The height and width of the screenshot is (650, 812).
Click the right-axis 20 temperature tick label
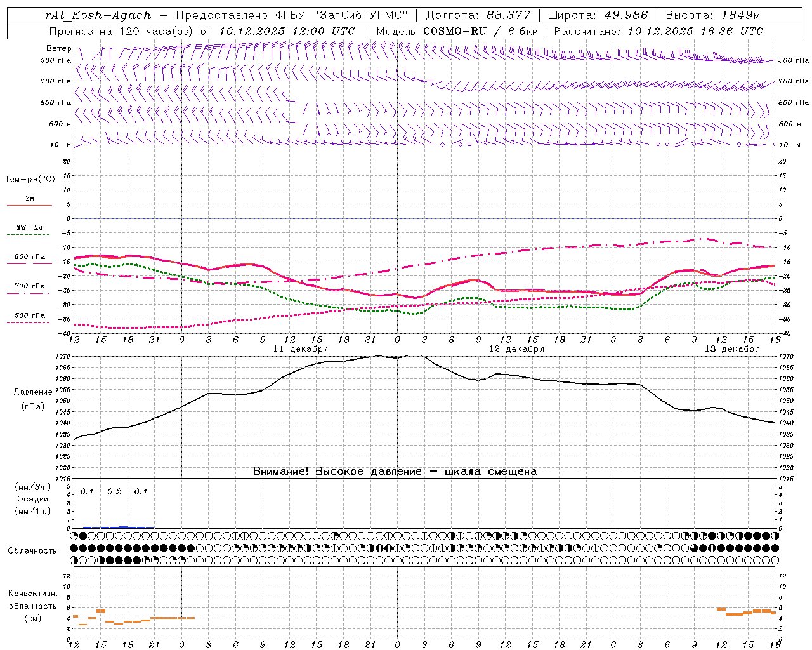782,161
